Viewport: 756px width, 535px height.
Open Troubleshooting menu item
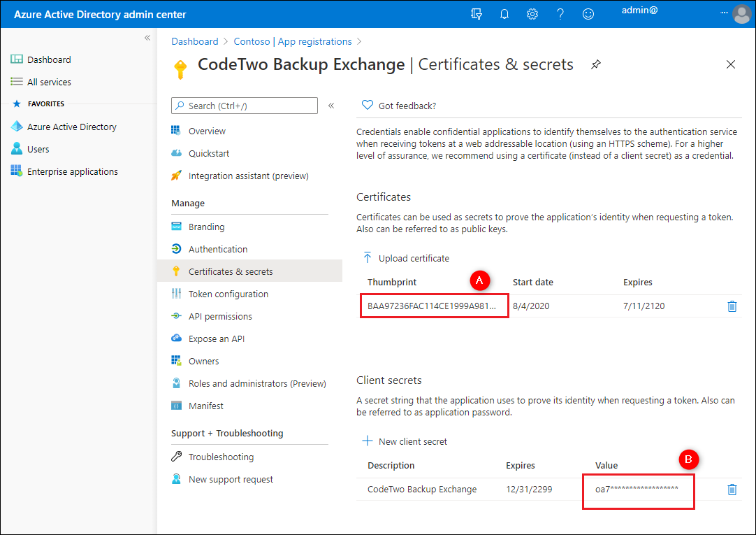[x=221, y=457]
